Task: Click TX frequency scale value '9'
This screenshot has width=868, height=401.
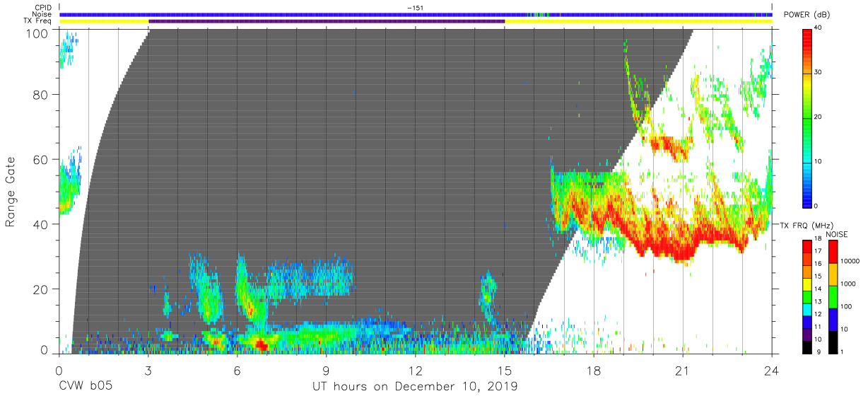Action: [x=820, y=351]
